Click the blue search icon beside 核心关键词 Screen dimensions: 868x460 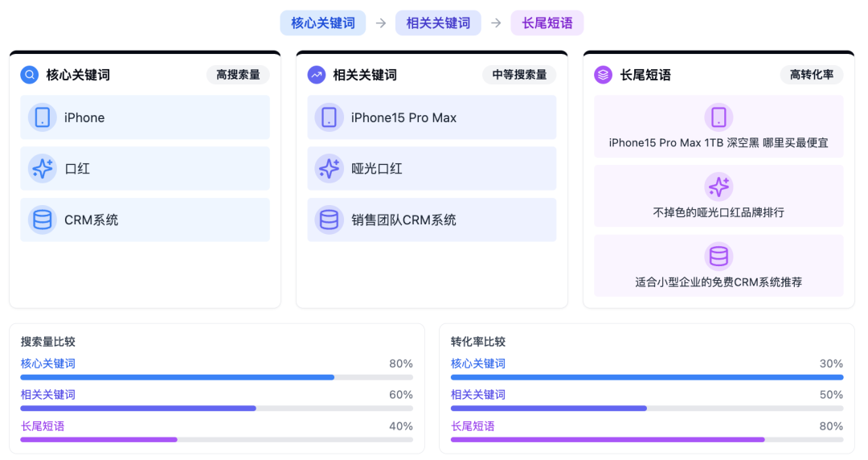point(30,74)
